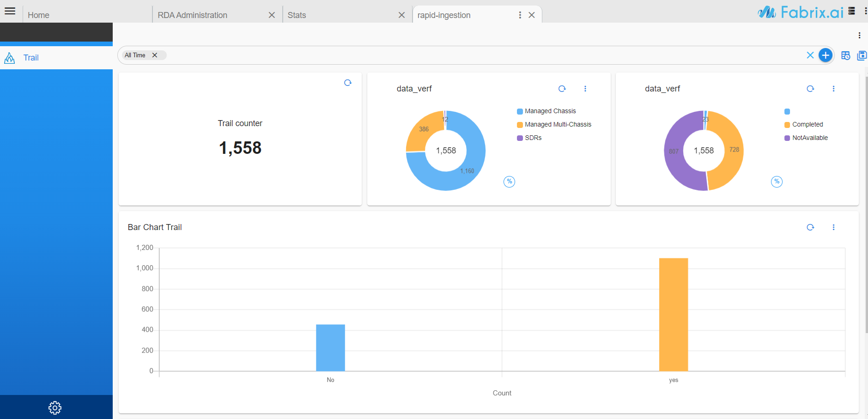The height and width of the screenshot is (419, 868).
Task: Open options menu on Bar Chart Trail
Action: [x=833, y=227]
